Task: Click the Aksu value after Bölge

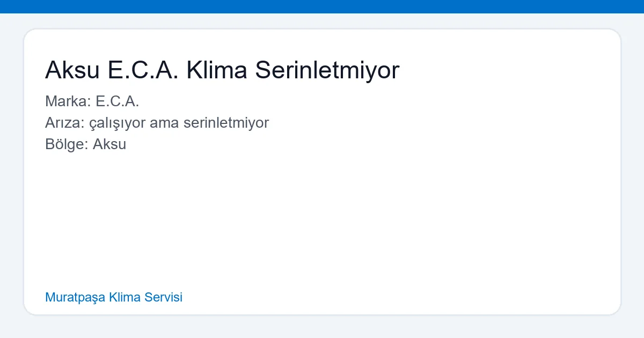Action: tap(110, 144)
